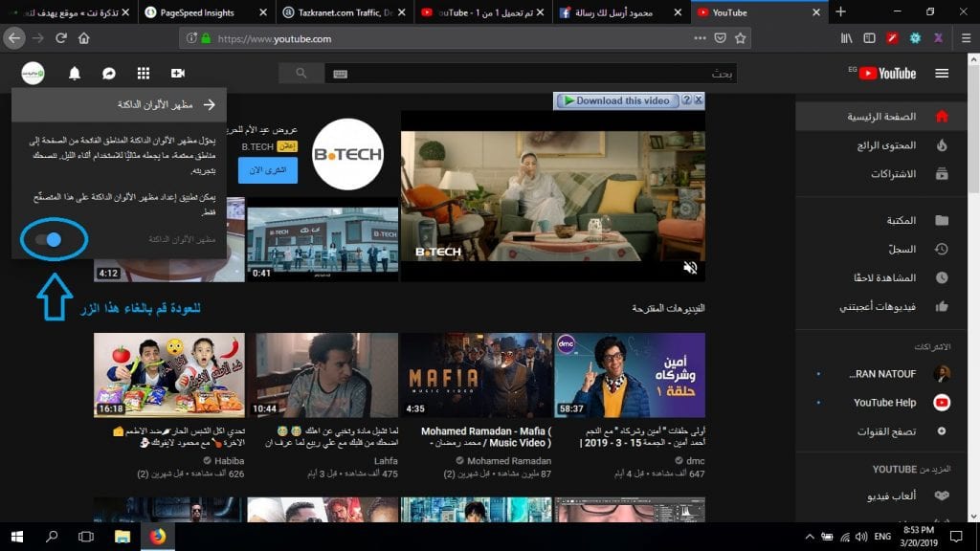
Task: Go to الصفحة الرئيسية home in sidebar
Action: [x=881, y=117]
